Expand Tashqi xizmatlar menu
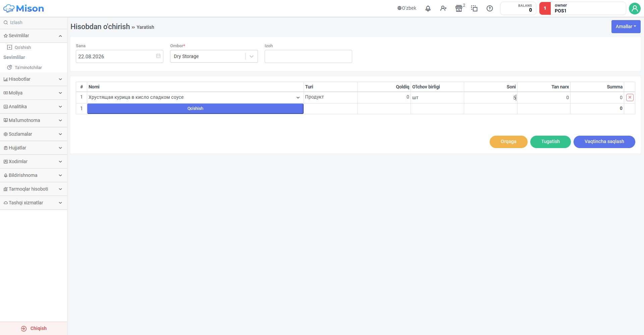The image size is (644, 335). click(x=34, y=203)
